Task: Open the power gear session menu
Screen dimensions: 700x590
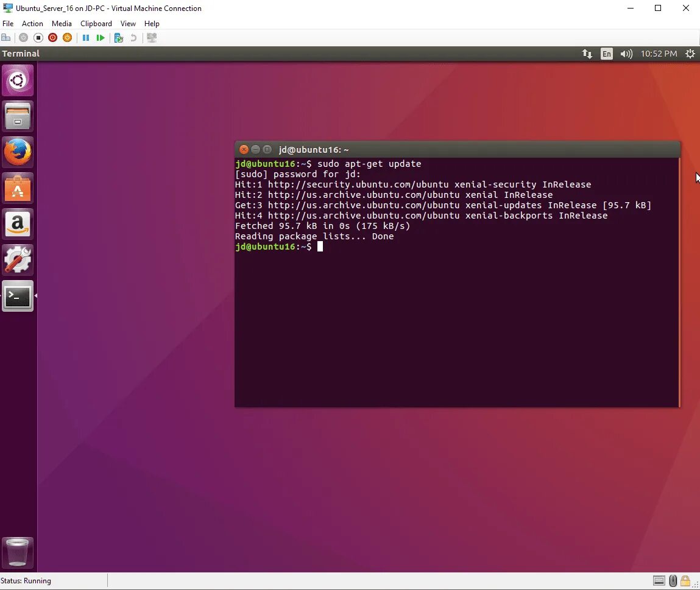Action: pyautogui.click(x=690, y=54)
